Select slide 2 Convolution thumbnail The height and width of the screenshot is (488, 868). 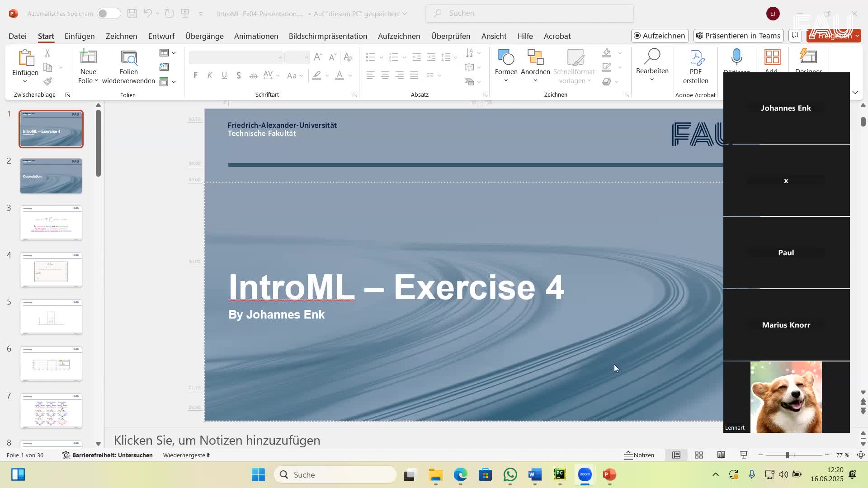tap(51, 176)
